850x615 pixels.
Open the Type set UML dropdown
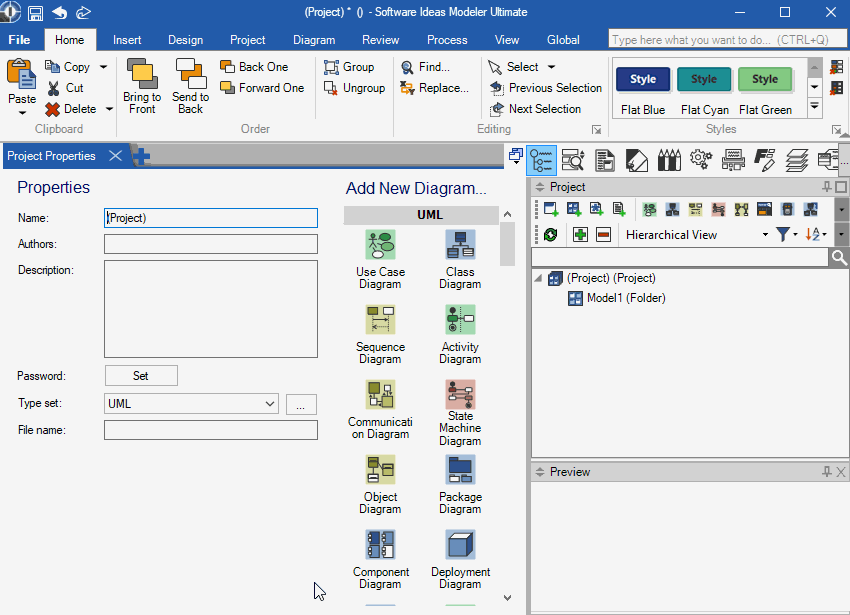tap(270, 404)
